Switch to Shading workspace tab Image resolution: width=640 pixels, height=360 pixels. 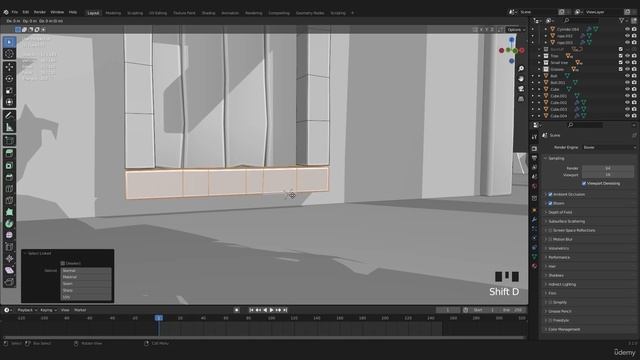point(208,13)
